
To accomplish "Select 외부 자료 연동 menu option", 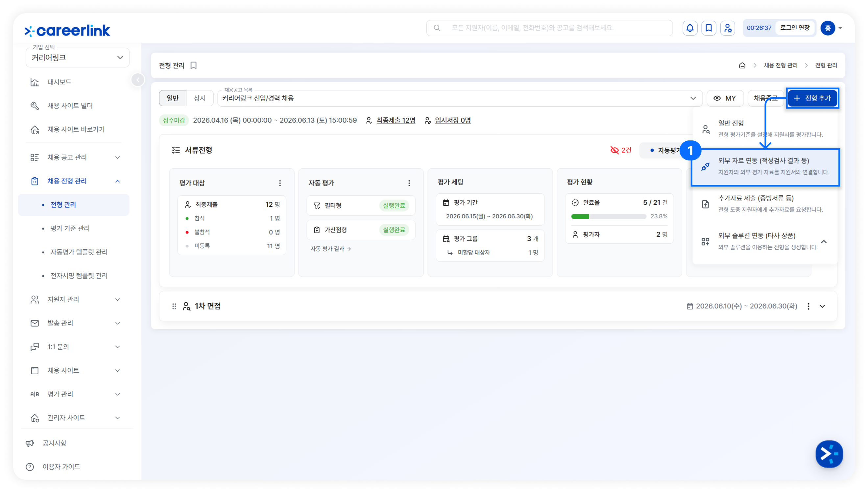I will (764, 167).
